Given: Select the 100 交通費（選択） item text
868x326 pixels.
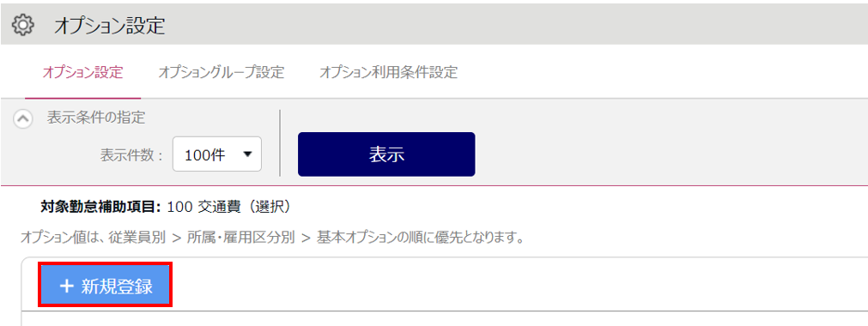Looking at the screenshot, I should click(228, 207).
